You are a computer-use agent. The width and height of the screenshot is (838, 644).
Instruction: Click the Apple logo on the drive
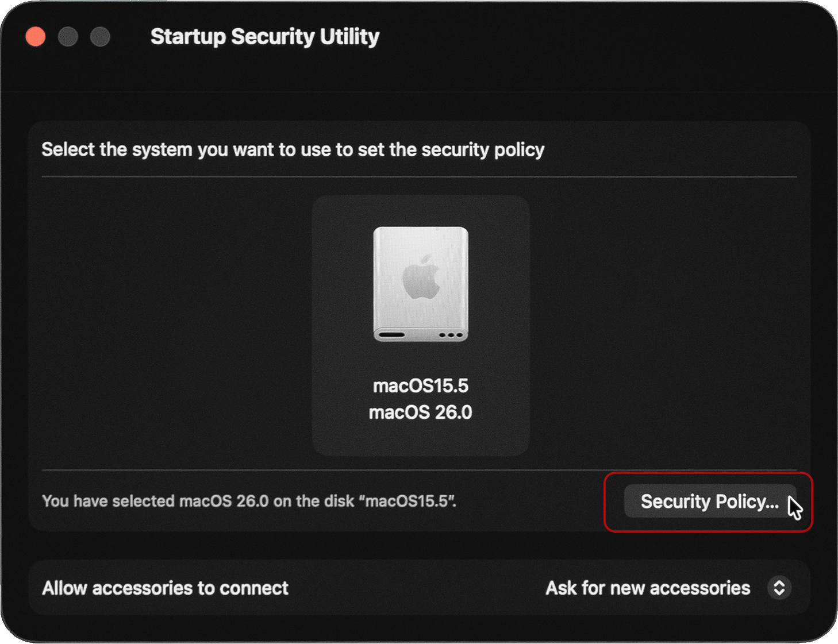tap(421, 278)
